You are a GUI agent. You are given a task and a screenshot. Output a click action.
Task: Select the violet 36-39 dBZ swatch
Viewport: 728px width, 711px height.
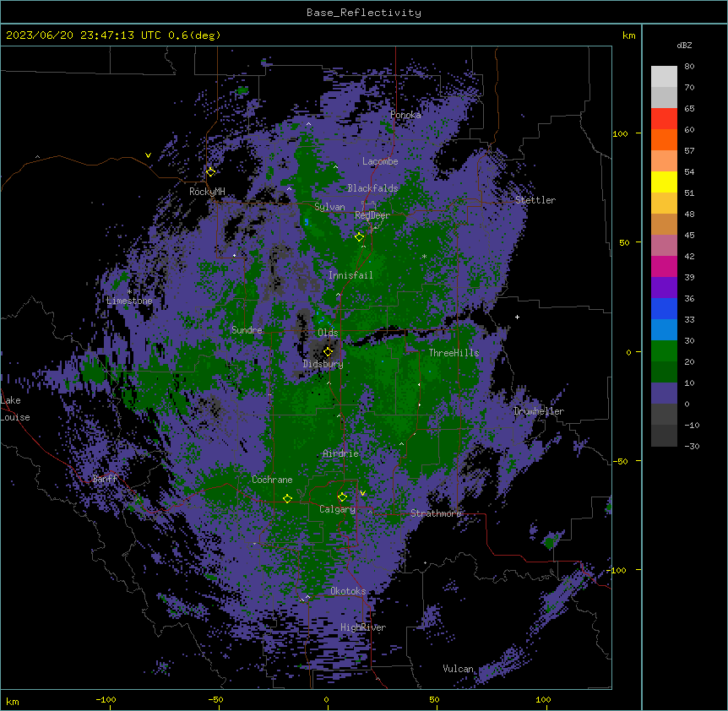point(664,288)
